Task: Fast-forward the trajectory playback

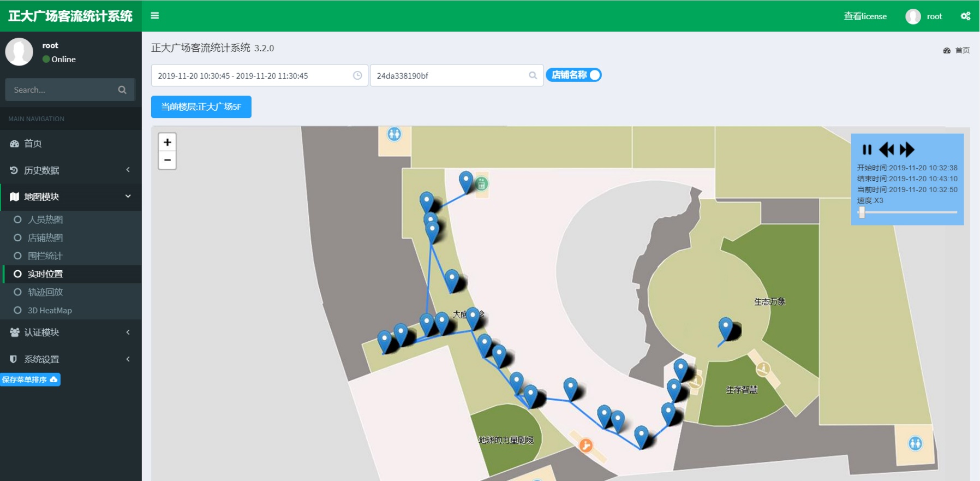Action: tap(907, 150)
